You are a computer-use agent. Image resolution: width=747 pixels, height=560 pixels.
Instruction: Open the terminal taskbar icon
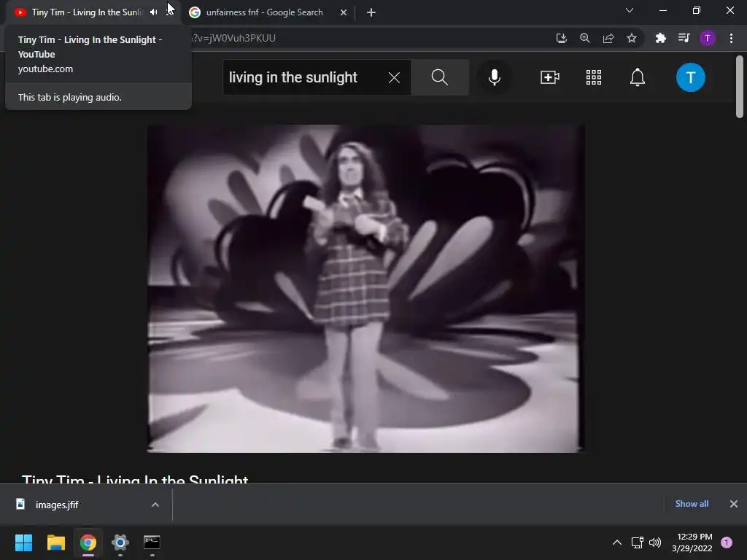coord(152,542)
